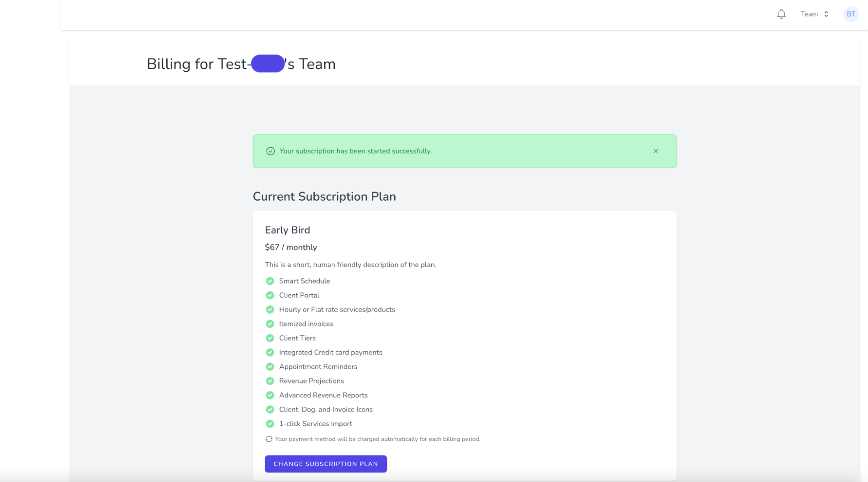
Task: Click the plan description sentence
Action: [x=350, y=265]
